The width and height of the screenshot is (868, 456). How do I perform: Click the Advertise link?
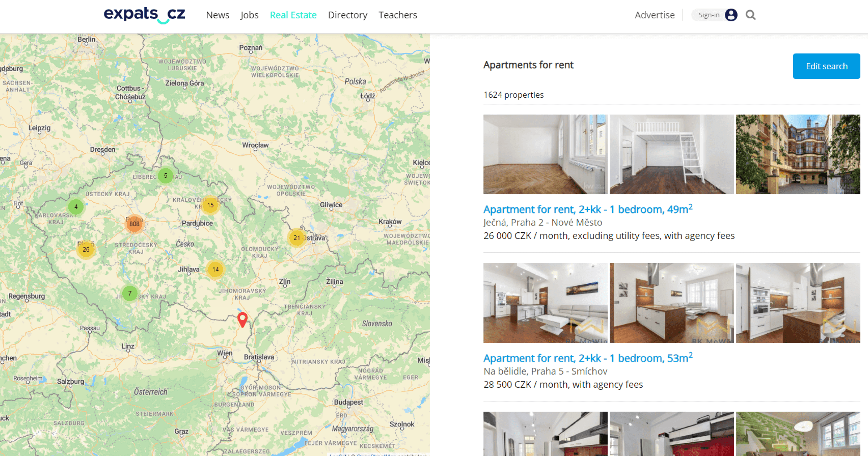pos(655,15)
